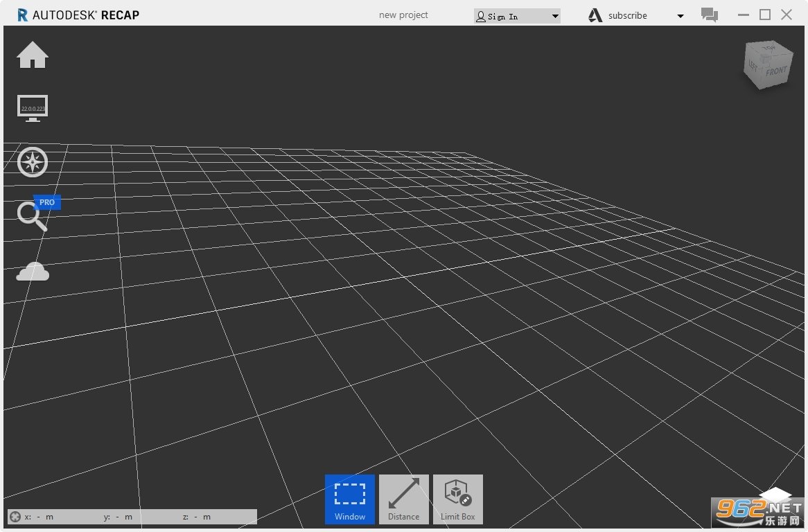Activate the Distance measurement tool
808x532 pixels.
(x=403, y=499)
